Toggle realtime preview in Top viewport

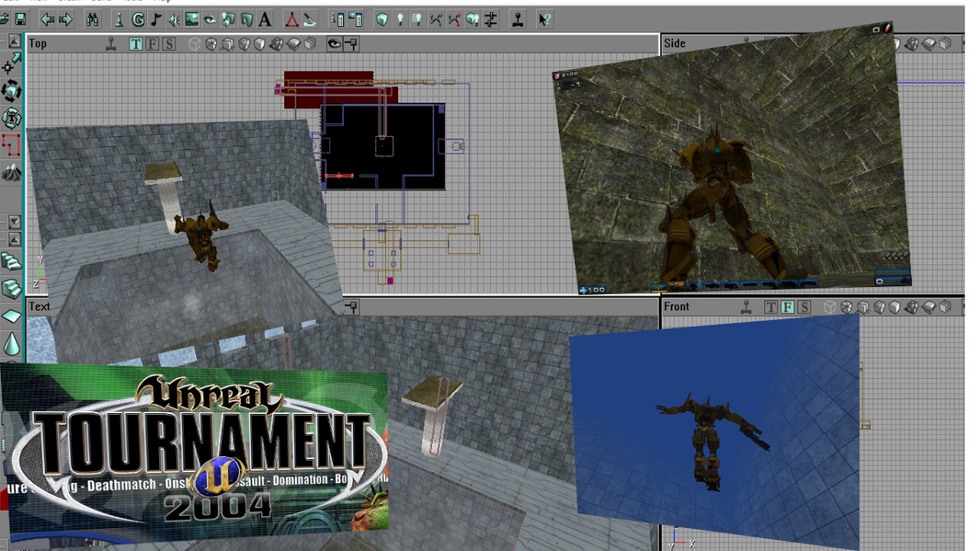click(x=111, y=44)
